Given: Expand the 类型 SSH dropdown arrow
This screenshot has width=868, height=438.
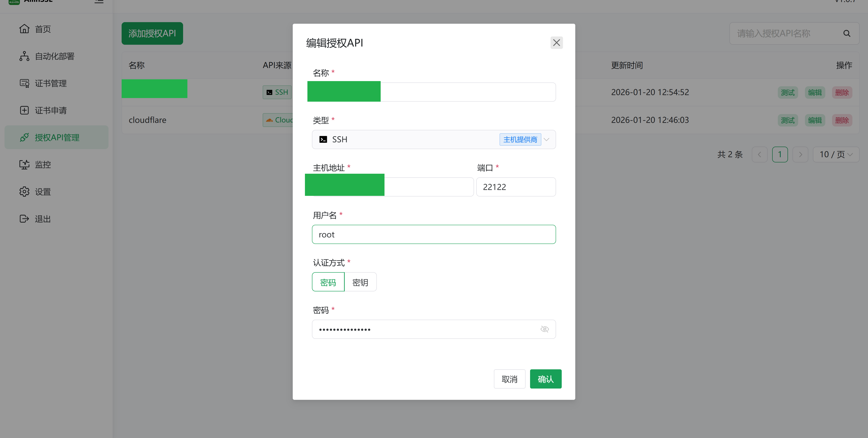Looking at the screenshot, I should [x=547, y=139].
